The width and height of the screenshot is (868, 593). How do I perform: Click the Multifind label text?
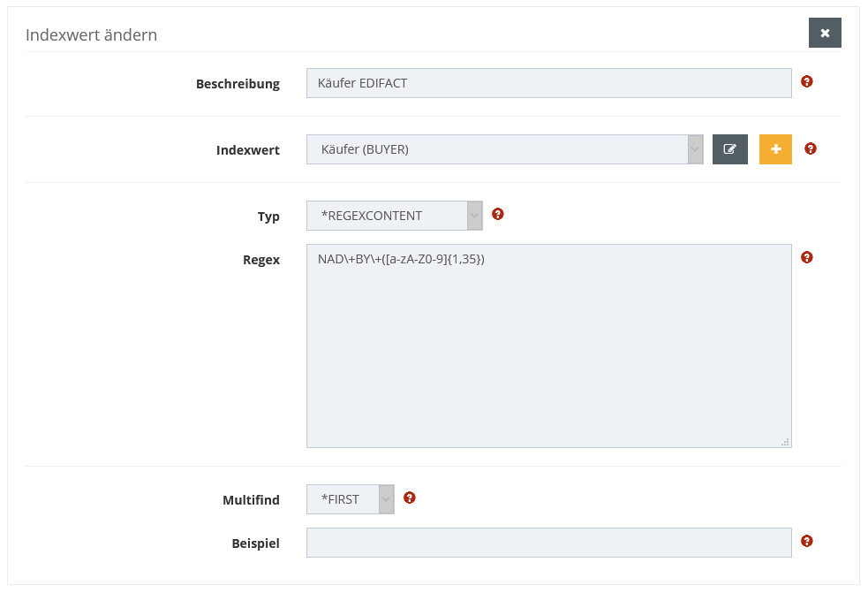tap(251, 500)
